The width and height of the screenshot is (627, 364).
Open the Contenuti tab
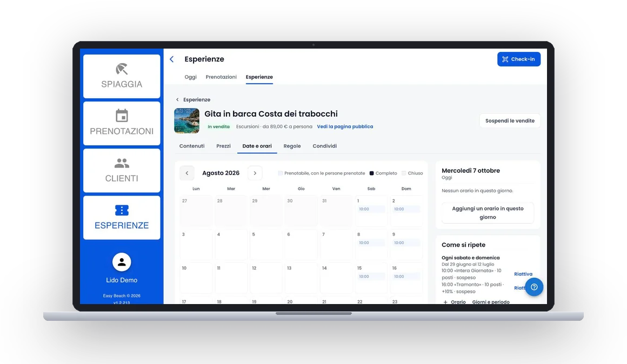coord(192,146)
